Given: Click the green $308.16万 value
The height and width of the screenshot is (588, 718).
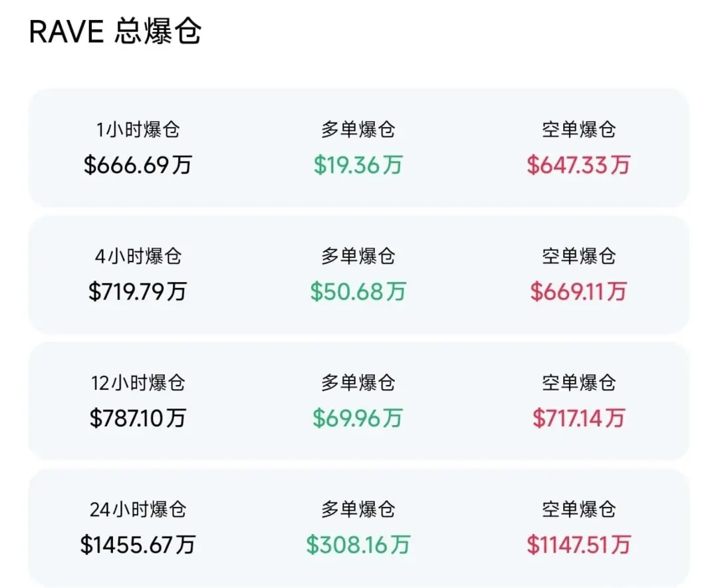Looking at the screenshot, I should (x=358, y=545).
